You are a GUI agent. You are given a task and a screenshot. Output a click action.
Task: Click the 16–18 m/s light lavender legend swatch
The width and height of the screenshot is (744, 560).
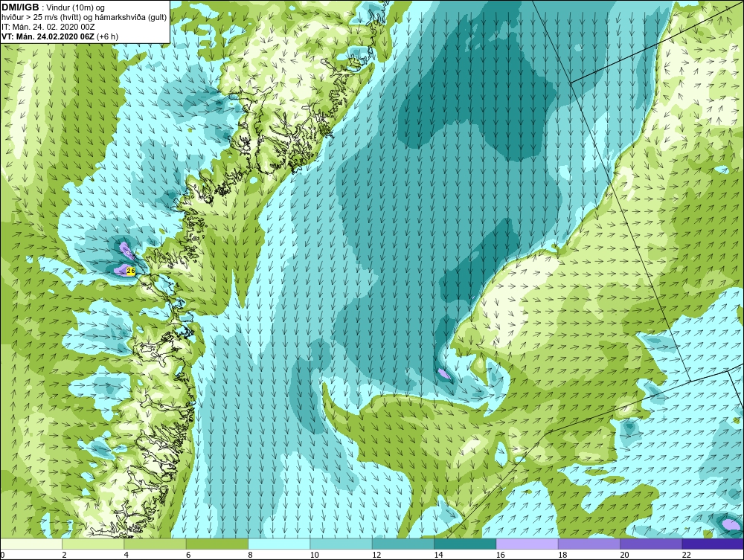(x=527, y=544)
